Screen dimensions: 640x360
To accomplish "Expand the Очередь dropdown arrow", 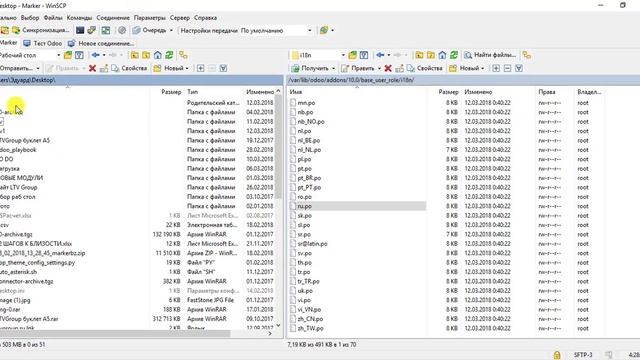I will (x=171, y=30).
